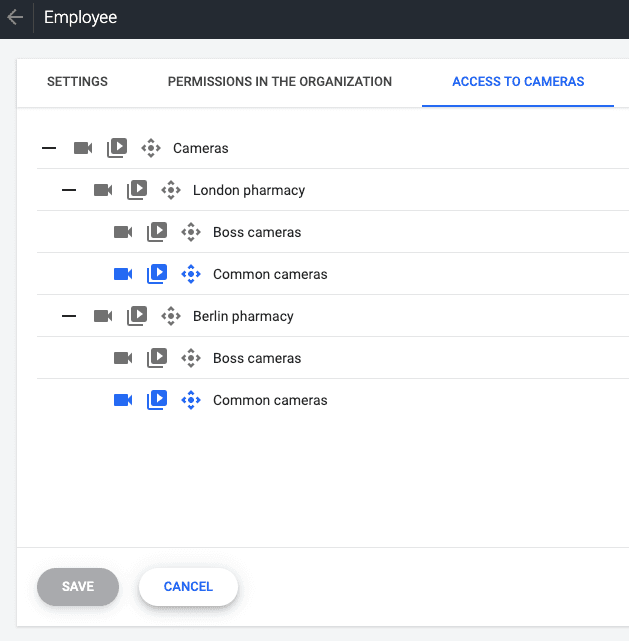Click live view camera icon for Berlin pharmacy
This screenshot has width=629, height=641.
click(x=103, y=316)
